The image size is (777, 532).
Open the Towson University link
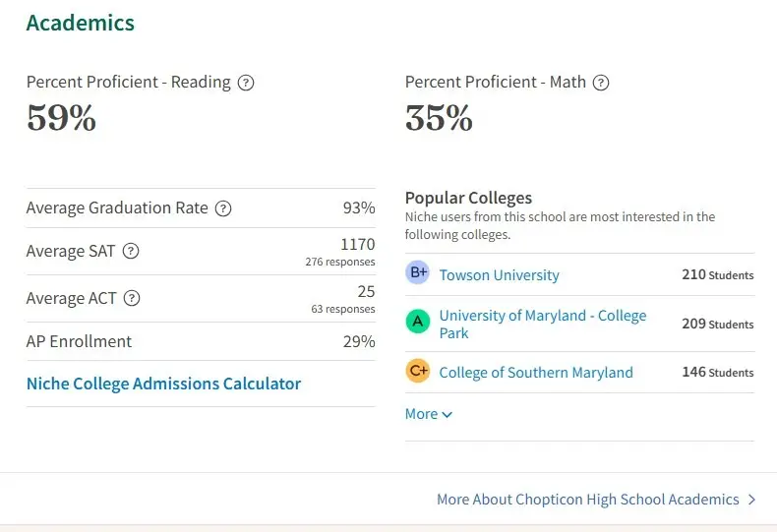coord(499,275)
